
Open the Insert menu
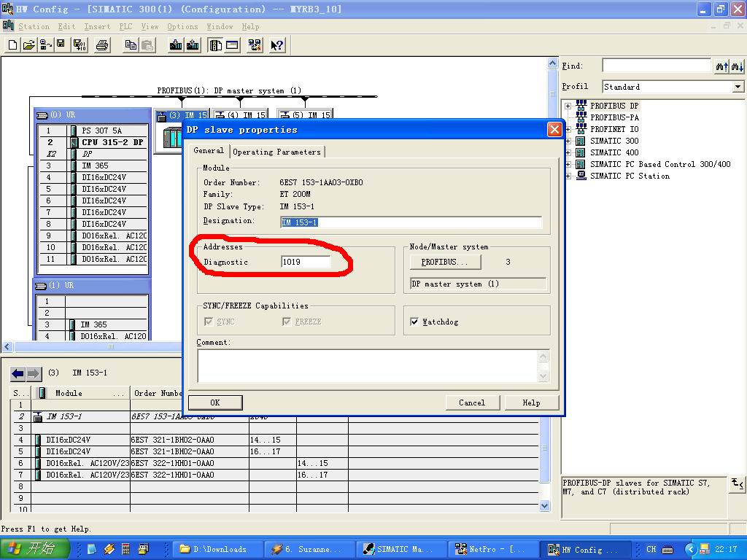coord(97,27)
